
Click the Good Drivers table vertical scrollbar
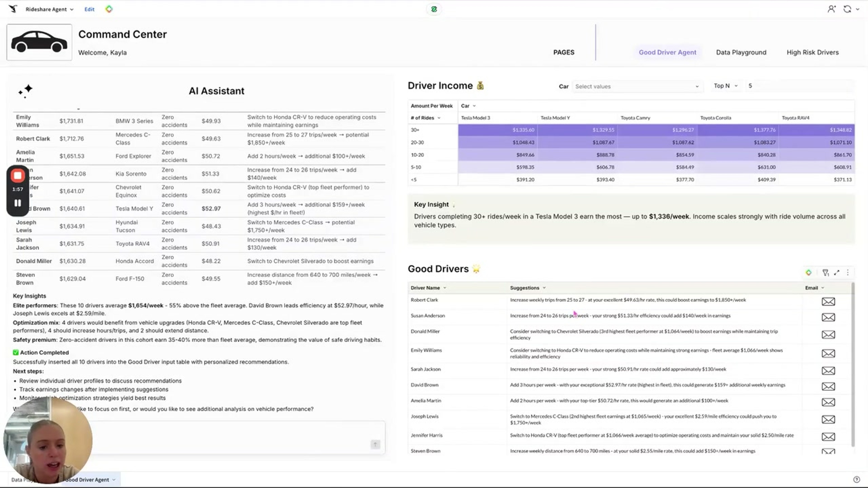tap(853, 365)
